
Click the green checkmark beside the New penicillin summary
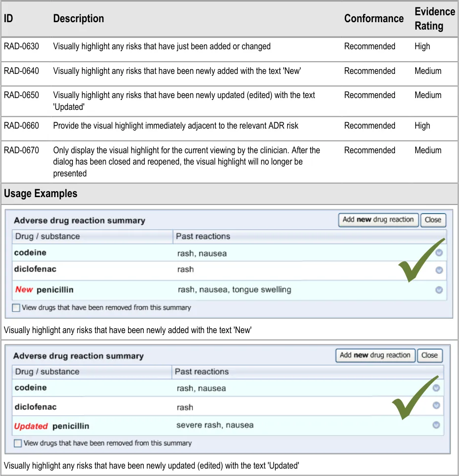(421, 261)
